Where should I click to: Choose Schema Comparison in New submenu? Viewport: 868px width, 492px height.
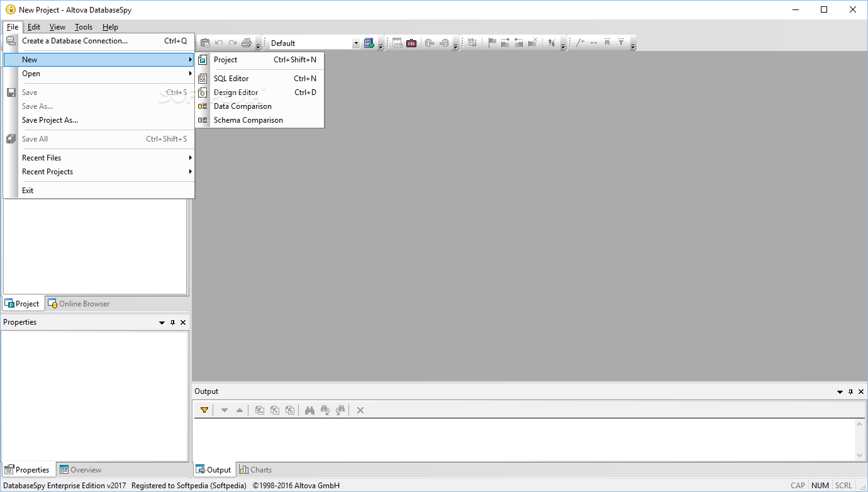coord(259,120)
